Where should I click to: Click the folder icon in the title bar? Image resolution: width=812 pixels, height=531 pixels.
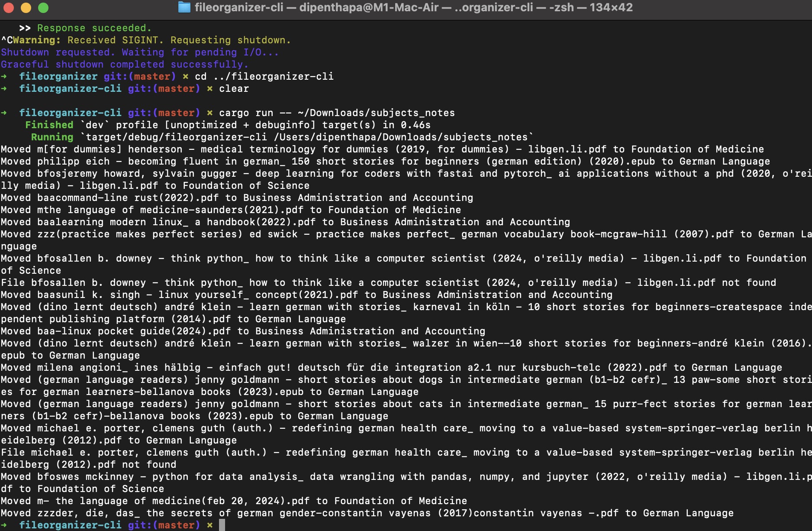(184, 7)
